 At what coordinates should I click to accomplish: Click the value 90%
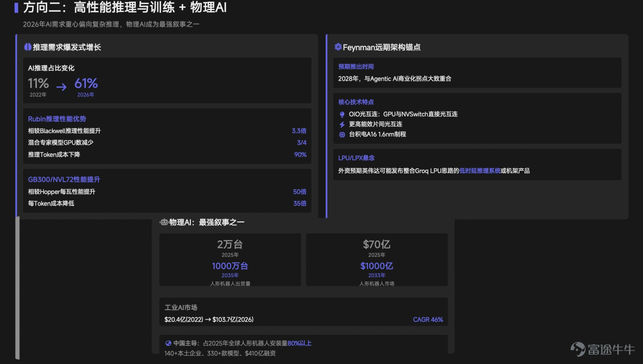[x=300, y=155]
